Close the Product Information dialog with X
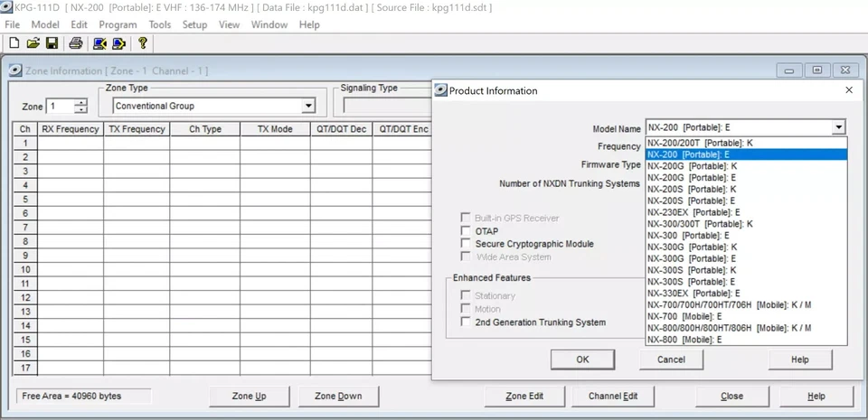 point(849,90)
